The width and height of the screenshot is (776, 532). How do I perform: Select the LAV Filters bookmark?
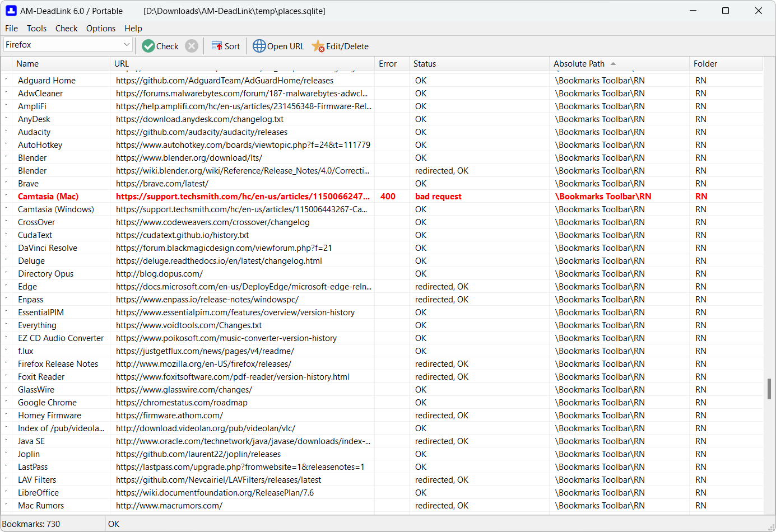point(37,480)
